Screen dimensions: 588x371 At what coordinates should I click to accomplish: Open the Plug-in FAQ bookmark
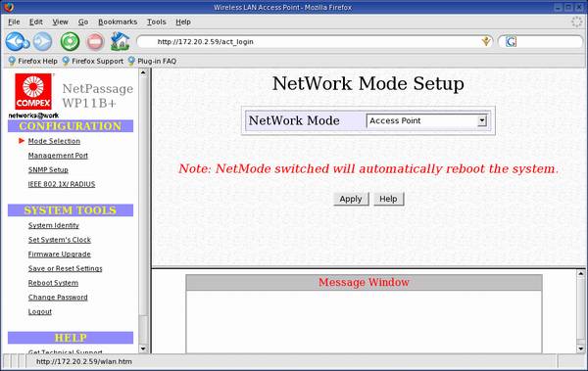tap(152, 61)
